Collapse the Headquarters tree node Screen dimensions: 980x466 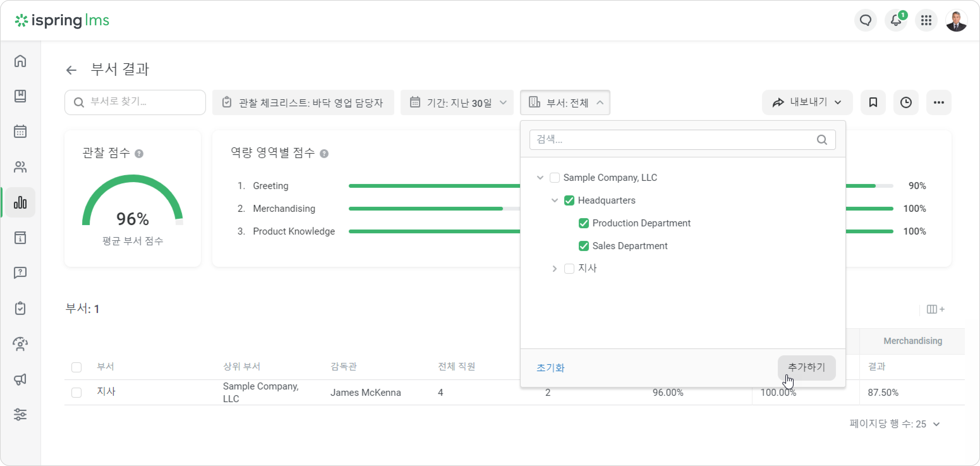coord(554,200)
